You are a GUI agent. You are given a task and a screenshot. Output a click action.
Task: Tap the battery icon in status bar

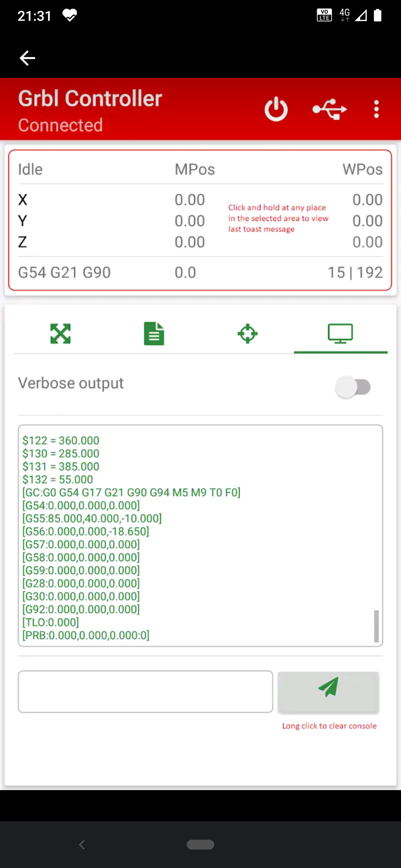tap(378, 15)
